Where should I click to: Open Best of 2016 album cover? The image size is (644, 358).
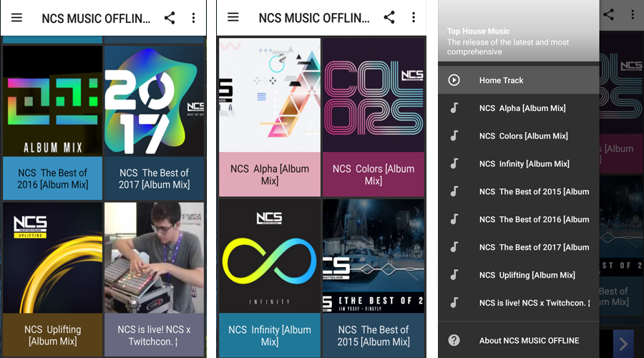coord(52,101)
